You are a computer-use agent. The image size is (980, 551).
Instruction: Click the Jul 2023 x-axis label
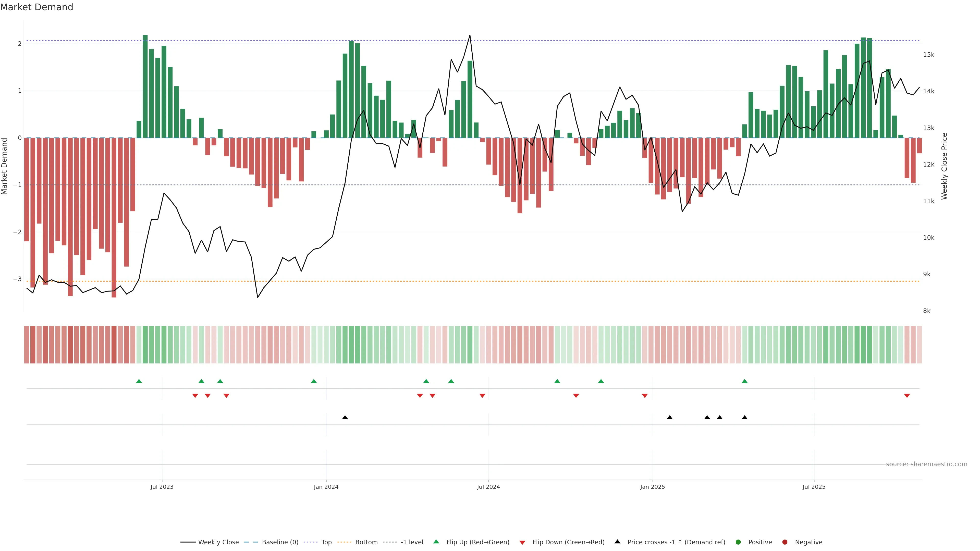point(162,487)
